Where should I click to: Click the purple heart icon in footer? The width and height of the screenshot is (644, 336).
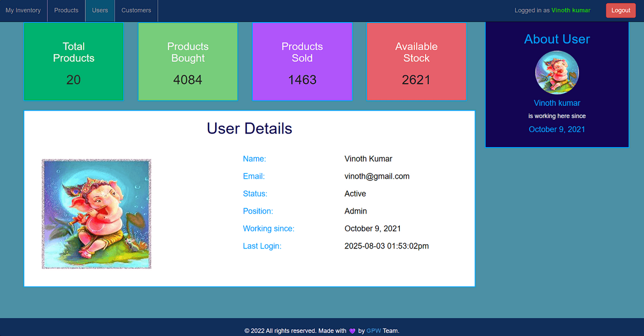click(x=352, y=331)
